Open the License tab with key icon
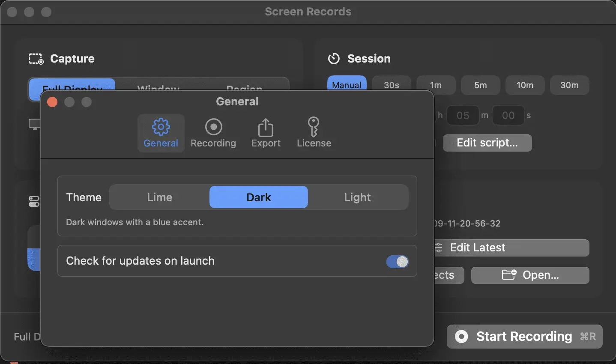The height and width of the screenshot is (364, 616). point(314,133)
